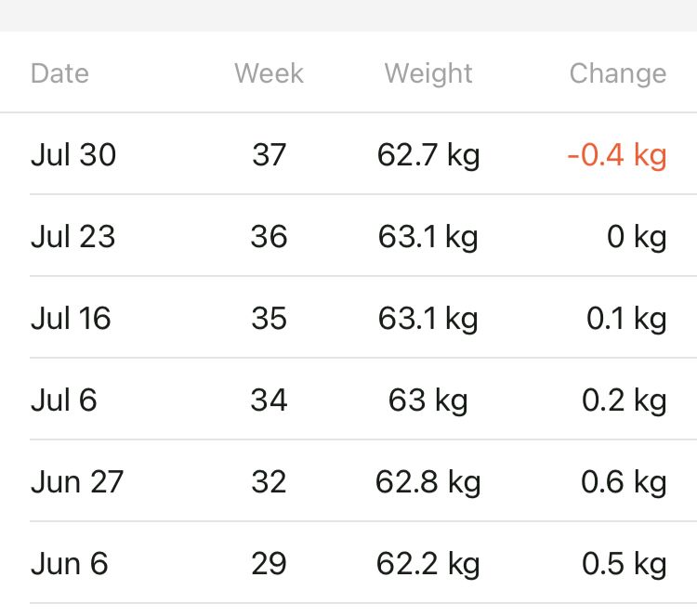Select the 62.8 kg weight value
Screen dimensions: 697x616
pyautogui.click(x=428, y=482)
